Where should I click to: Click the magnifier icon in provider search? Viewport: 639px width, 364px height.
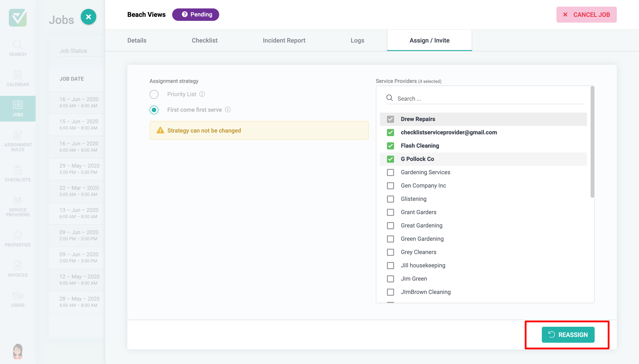click(389, 98)
